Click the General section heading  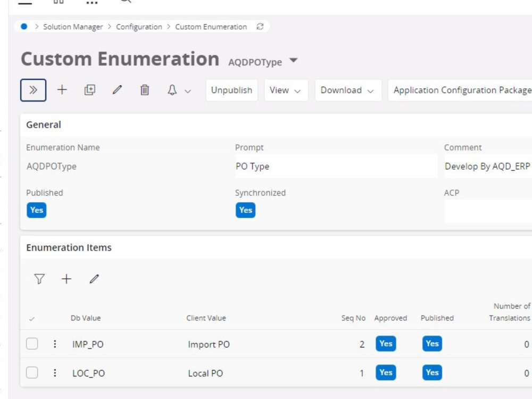tap(44, 124)
